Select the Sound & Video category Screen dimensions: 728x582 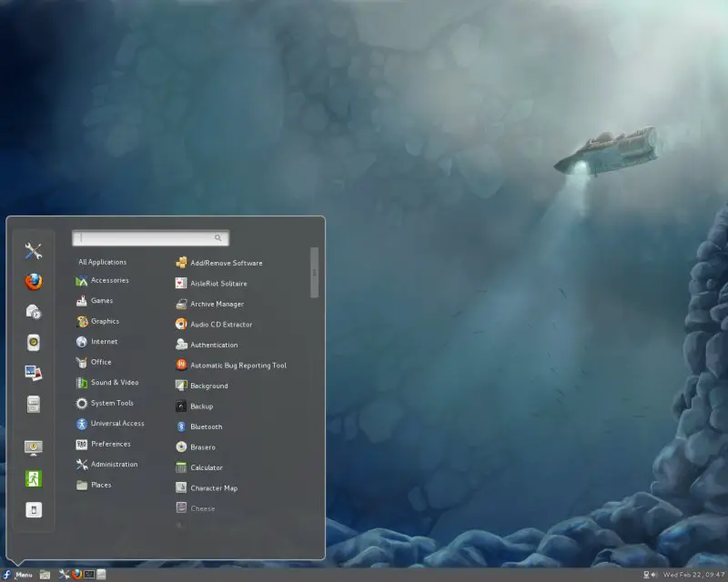coord(114,383)
